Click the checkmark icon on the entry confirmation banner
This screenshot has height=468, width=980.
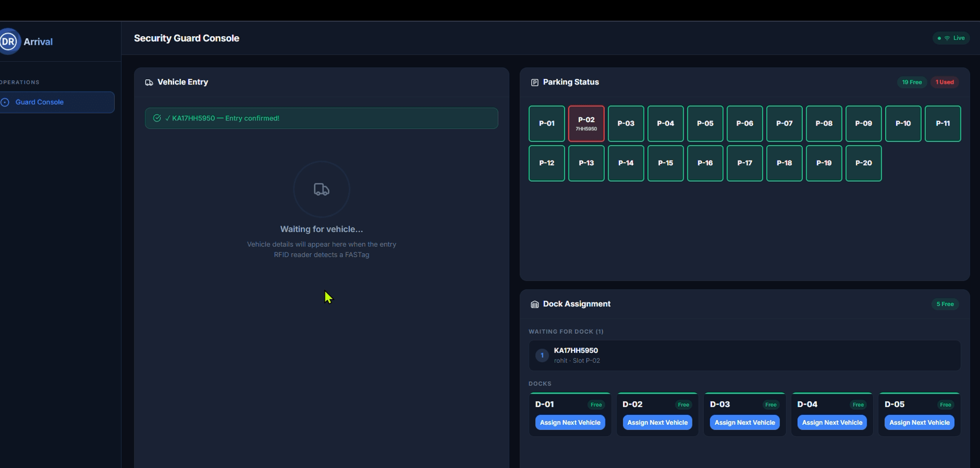(157, 118)
